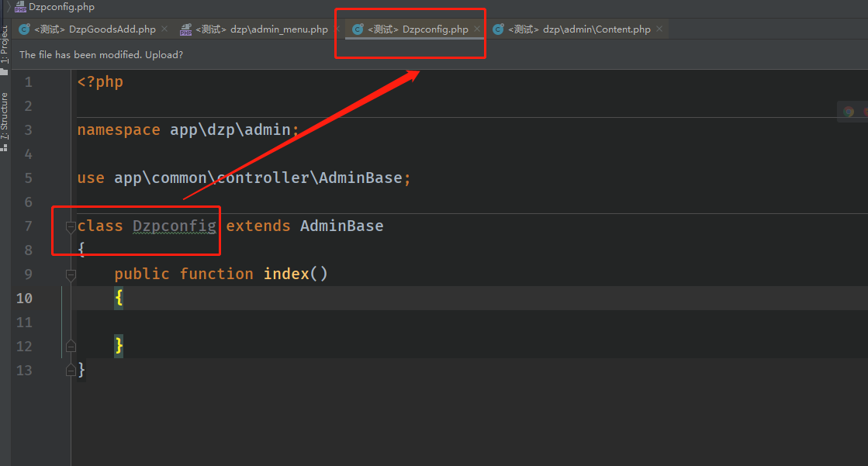
Task: Close the Dzpconfig.php editor tab
Action: click(x=477, y=29)
